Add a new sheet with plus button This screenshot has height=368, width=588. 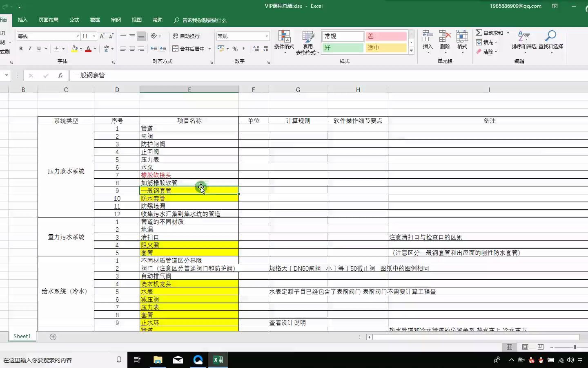[x=53, y=337]
